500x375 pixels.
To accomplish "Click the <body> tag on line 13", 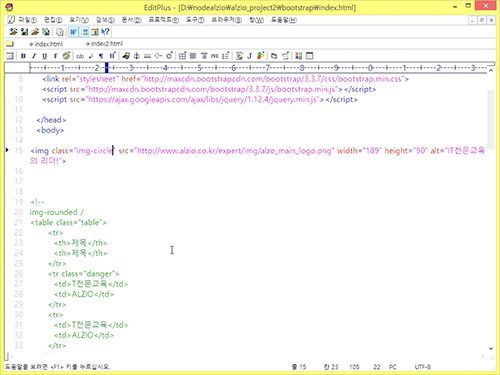I will coord(50,130).
